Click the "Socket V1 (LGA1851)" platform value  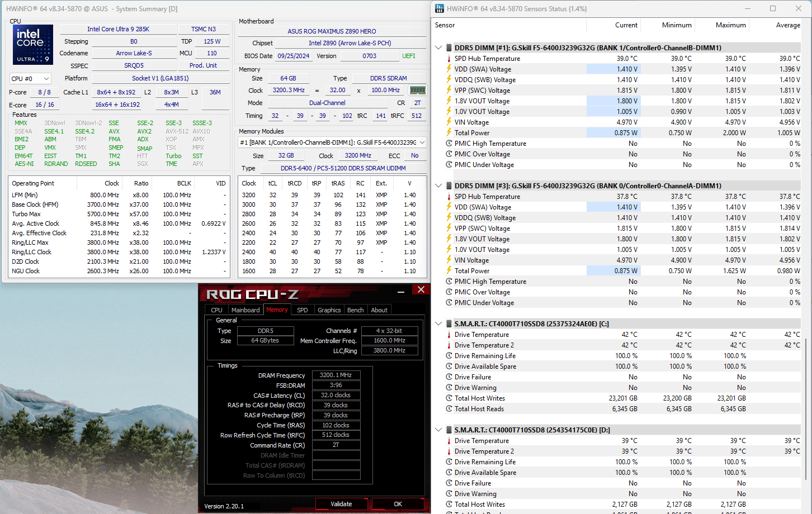(x=160, y=78)
